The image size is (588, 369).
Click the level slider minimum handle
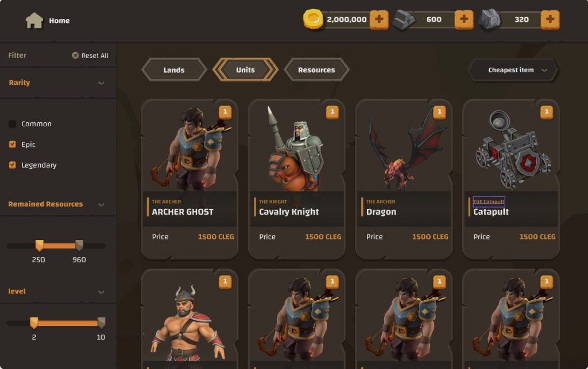pos(34,323)
